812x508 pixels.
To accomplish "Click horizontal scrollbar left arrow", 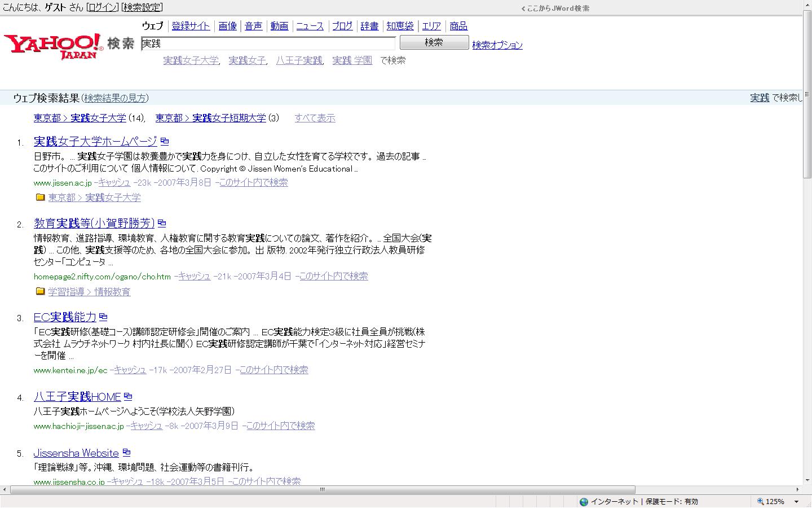I will pos(5,489).
